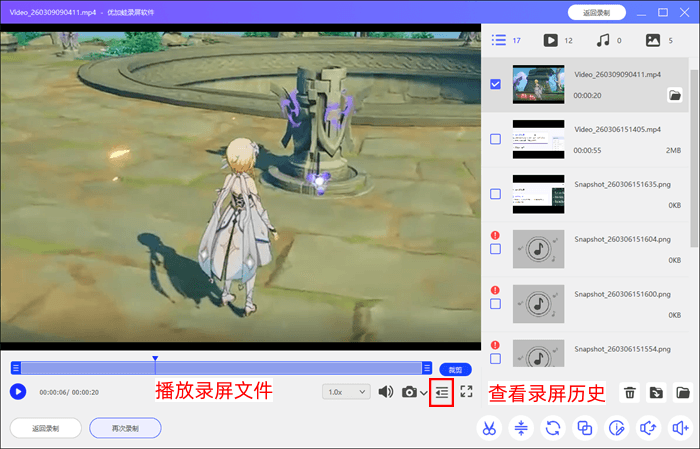This screenshot has height=449, width=700.
Task: Click the 再次录制 record again button
Action: coord(125,428)
